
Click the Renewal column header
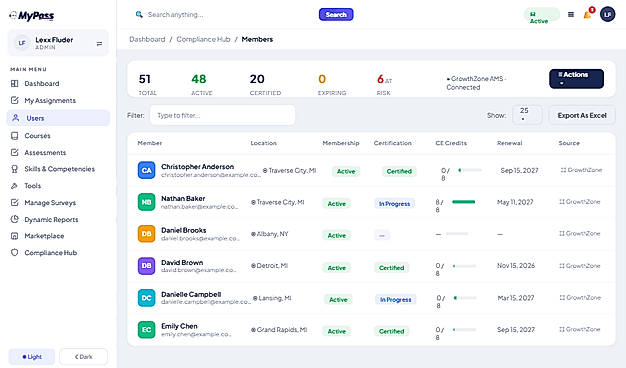[509, 143]
